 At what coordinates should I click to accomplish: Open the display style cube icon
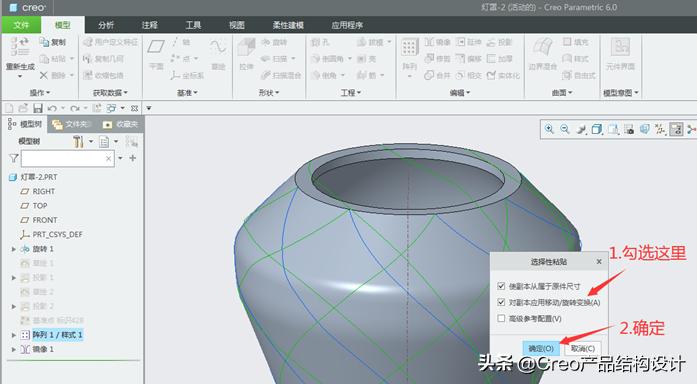pos(597,129)
